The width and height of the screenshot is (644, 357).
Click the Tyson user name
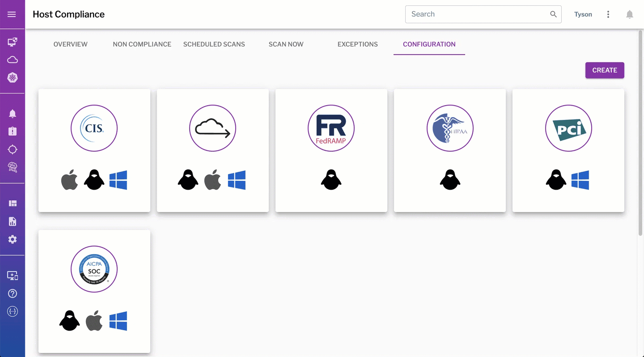point(583,14)
